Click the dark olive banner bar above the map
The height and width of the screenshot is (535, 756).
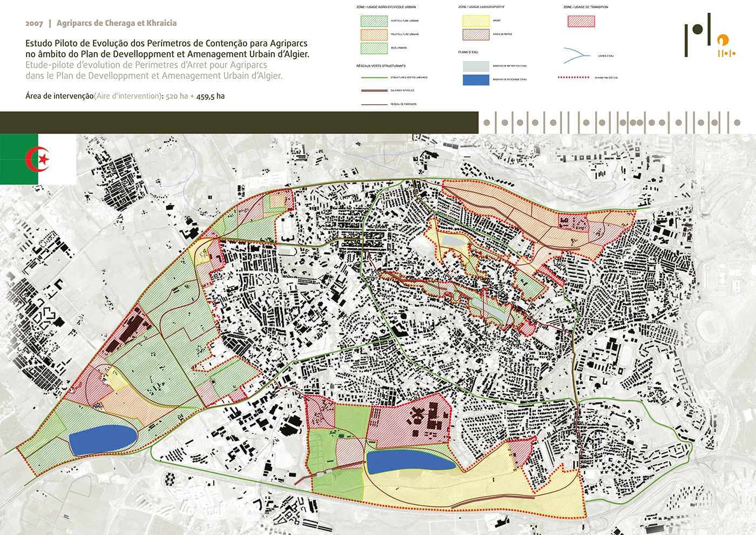(x=239, y=123)
